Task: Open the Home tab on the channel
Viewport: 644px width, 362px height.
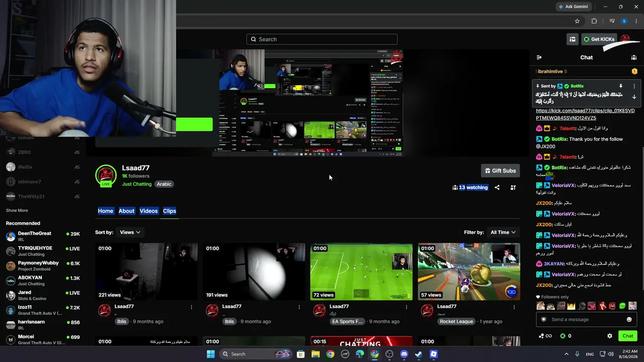Action: point(105,211)
